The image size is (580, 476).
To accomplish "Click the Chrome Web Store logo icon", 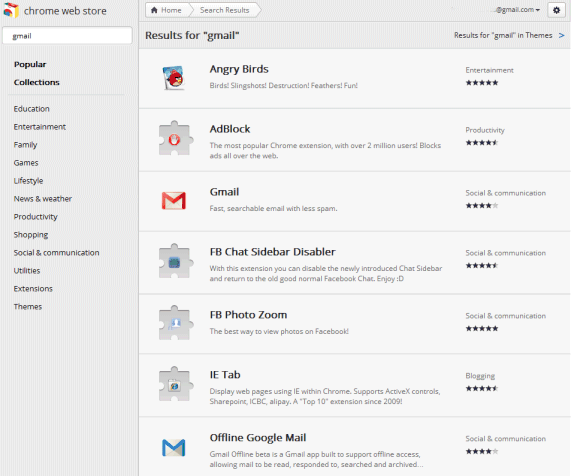I will point(11,10).
